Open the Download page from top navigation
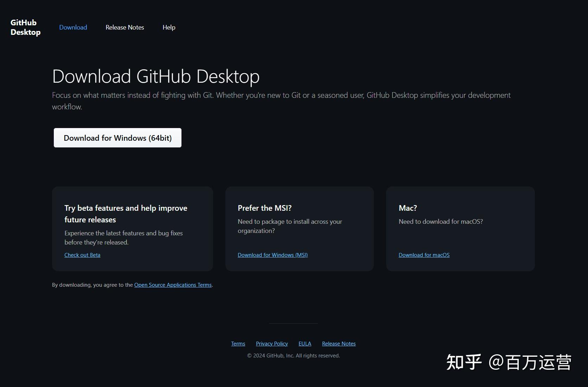 coord(73,27)
